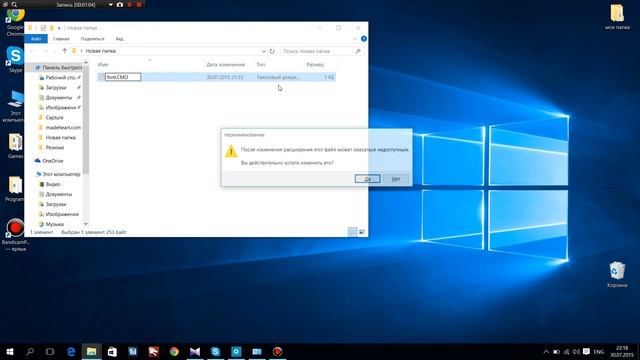Sort files by the Имя column header
The image size is (640, 360).
103,64
